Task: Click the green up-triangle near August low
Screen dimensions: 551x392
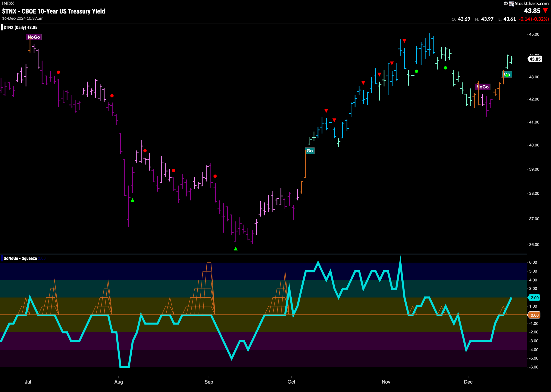Action: click(133, 200)
